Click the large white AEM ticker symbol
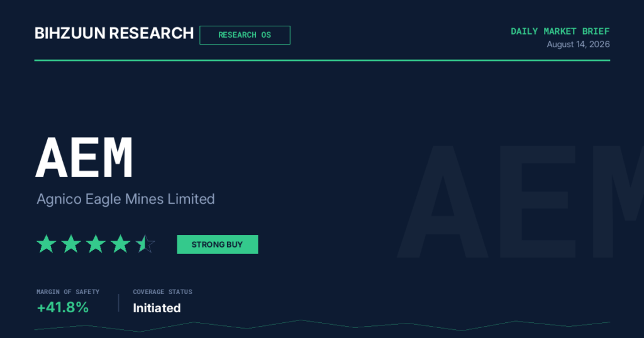The height and width of the screenshot is (338, 644). tap(84, 158)
